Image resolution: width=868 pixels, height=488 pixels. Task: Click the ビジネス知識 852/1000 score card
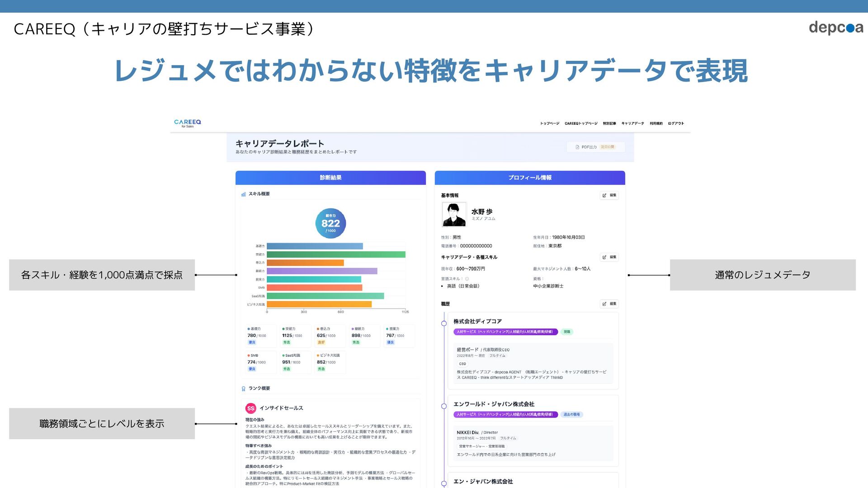[330, 362]
